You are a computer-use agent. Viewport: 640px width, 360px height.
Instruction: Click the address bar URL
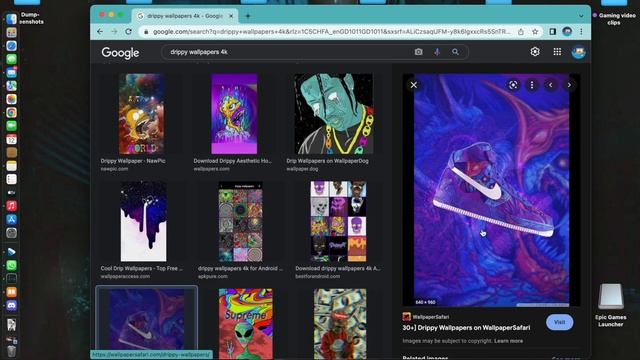(331, 31)
